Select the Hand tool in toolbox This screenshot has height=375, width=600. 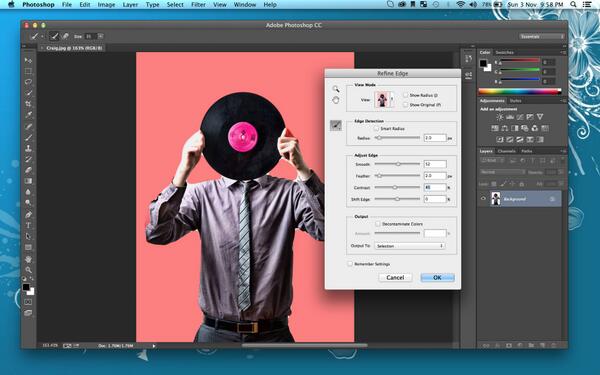(28, 259)
